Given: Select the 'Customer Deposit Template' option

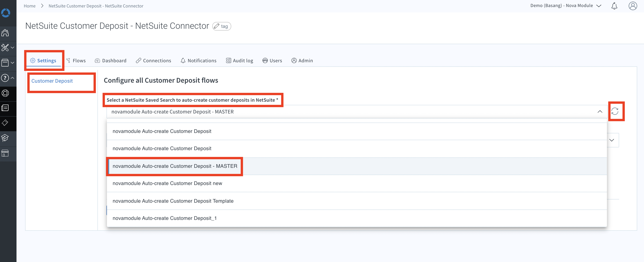Looking at the screenshot, I should [x=357, y=201].
